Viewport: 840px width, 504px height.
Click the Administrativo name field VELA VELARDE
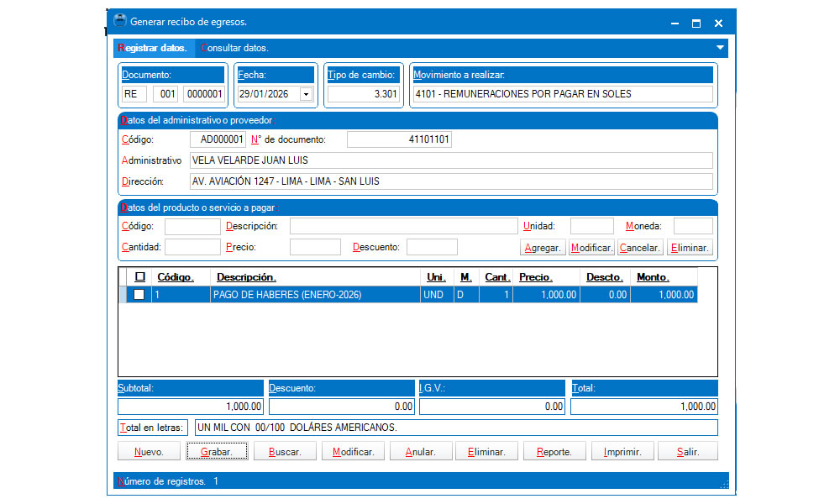(451, 160)
